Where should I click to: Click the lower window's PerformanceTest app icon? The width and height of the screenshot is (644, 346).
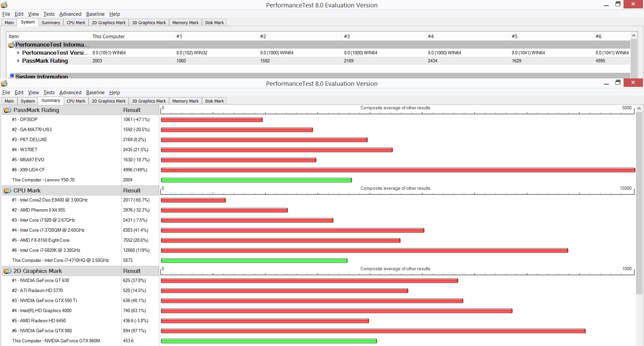click(4, 83)
